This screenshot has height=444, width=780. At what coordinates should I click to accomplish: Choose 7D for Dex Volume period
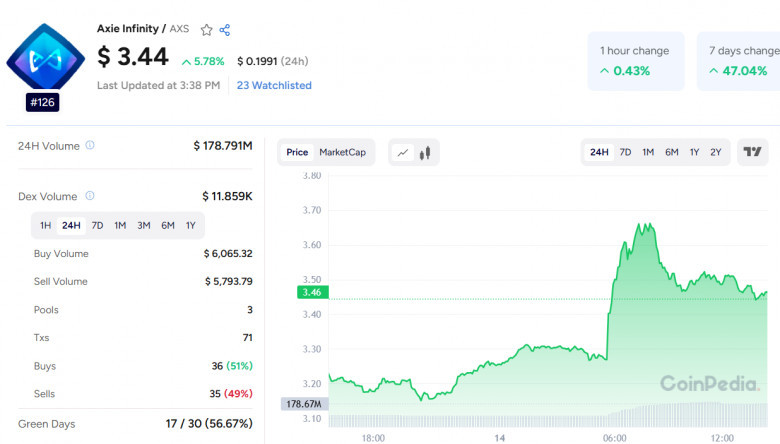pyautogui.click(x=97, y=226)
